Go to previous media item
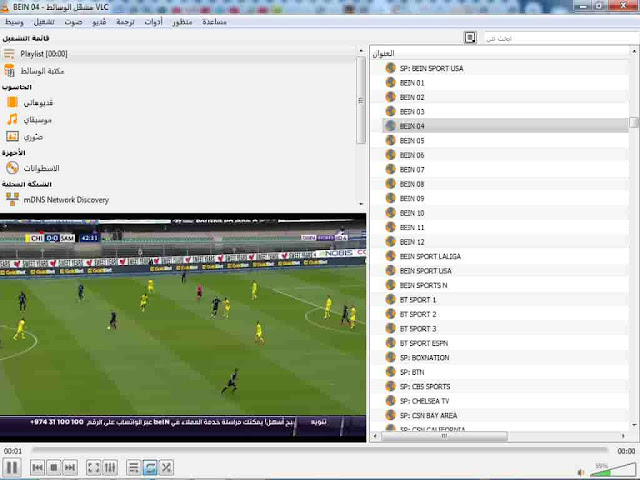 pyautogui.click(x=38, y=467)
